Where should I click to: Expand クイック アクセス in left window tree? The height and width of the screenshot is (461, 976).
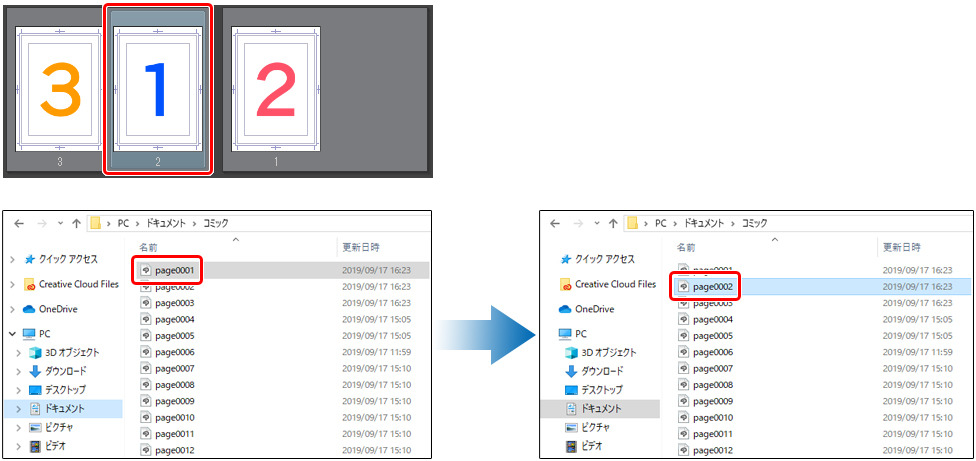[x=12, y=259]
